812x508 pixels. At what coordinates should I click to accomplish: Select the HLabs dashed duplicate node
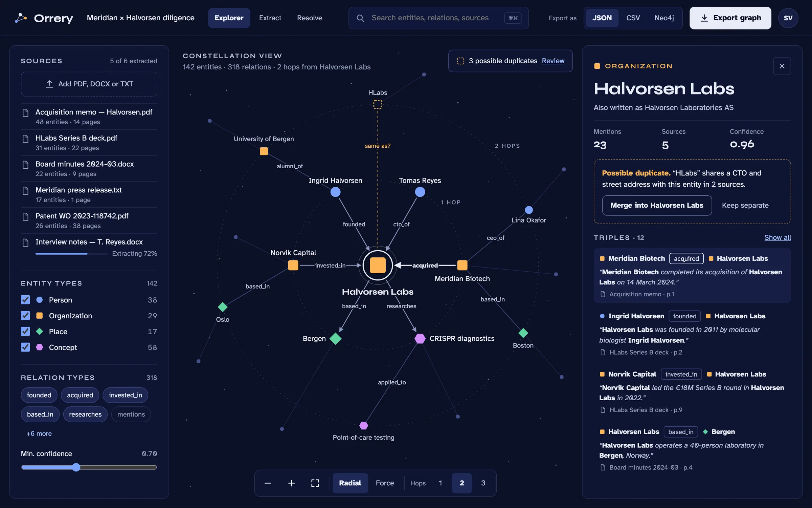(x=378, y=104)
